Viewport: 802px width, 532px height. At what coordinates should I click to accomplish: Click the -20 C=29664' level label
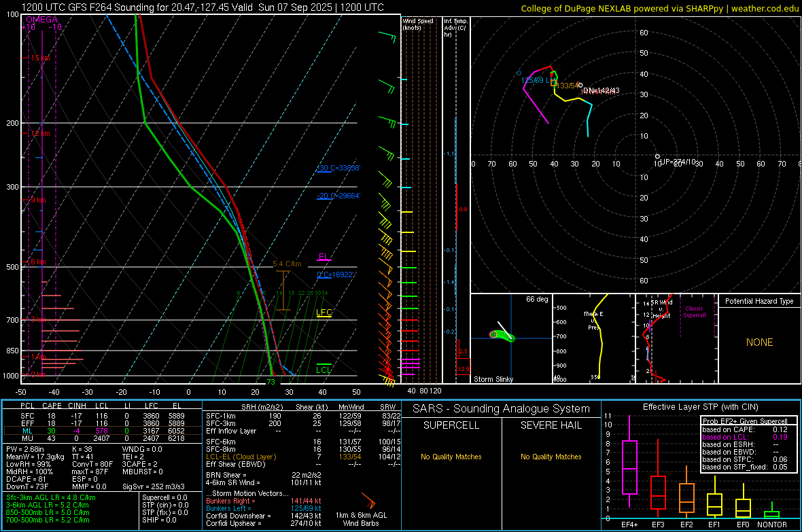point(338,196)
